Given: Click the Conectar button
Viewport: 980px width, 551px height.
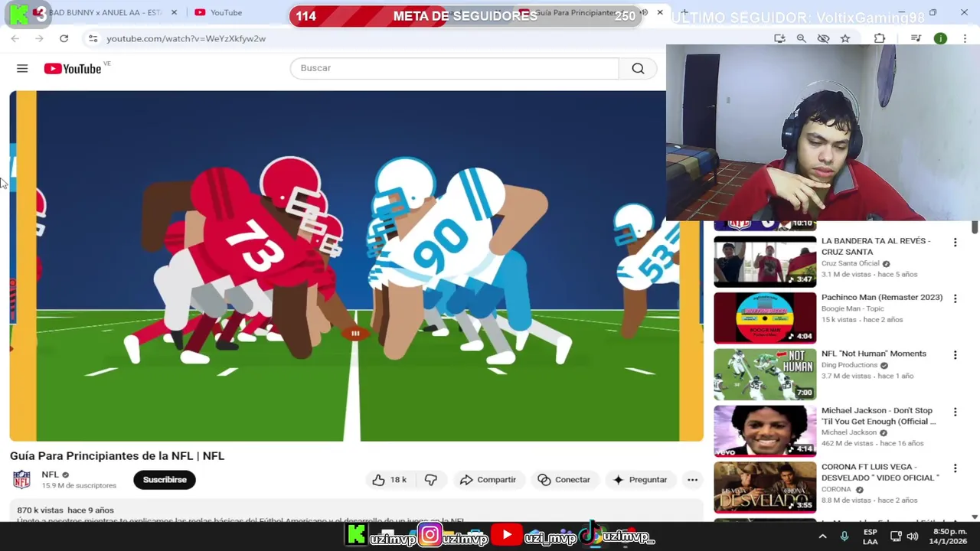Looking at the screenshot, I should 564,480.
